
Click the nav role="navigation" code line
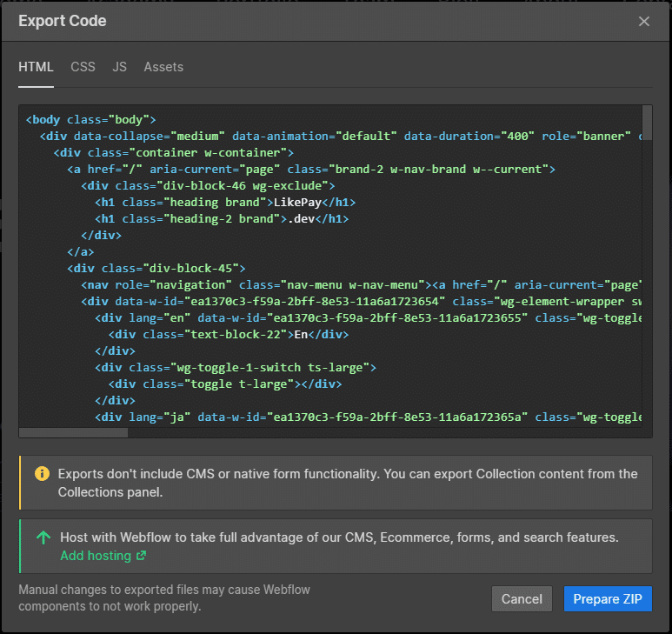point(362,285)
